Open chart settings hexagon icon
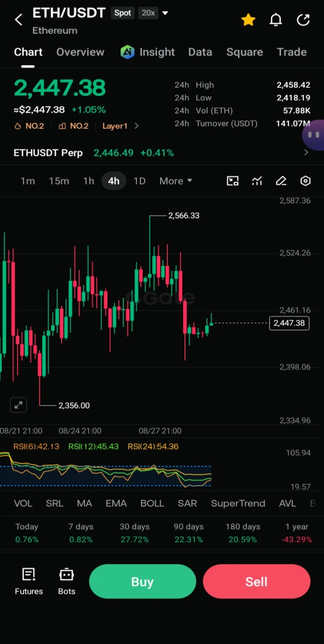The width and height of the screenshot is (324, 644). [305, 181]
